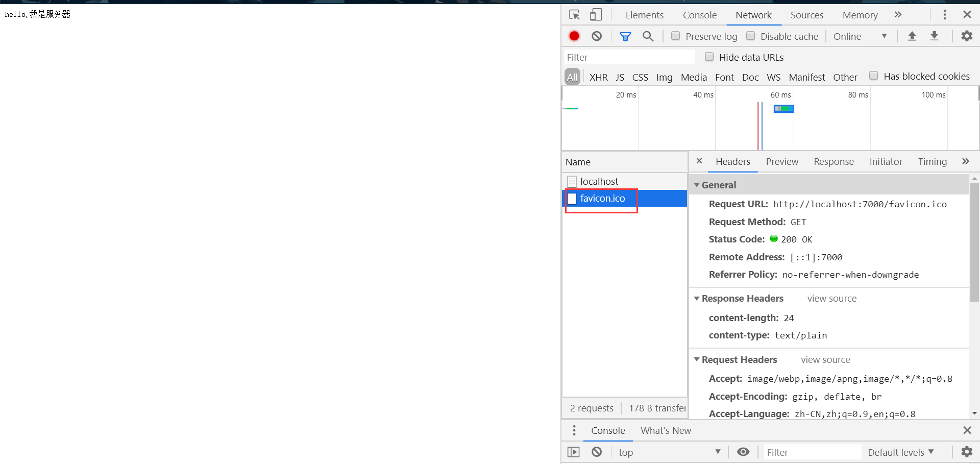The image size is (980, 464).
Task: Filter requests by CSS type
Action: pyautogui.click(x=640, y=77)
